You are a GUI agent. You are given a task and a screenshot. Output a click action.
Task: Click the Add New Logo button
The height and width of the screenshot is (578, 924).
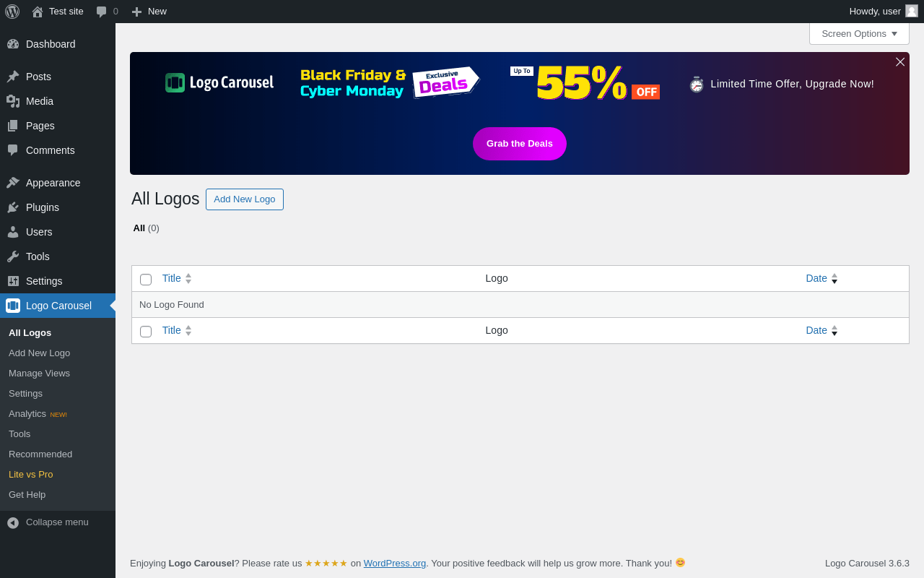[x=245, y=199]
